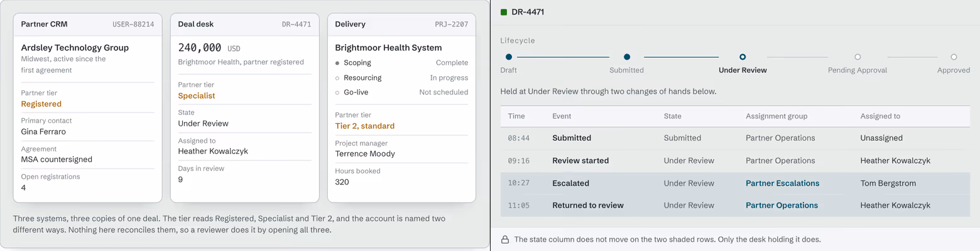This screenshot has height=251, width=980.
Task: Select the 10:27 Escalated row
Action: click(735, 183)
